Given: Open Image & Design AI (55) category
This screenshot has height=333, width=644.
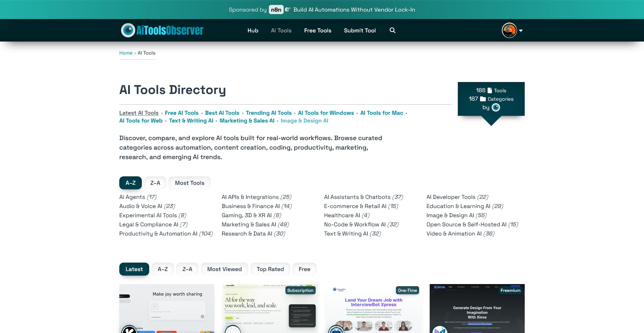Looking at the screenshot, I should (456, 215).
